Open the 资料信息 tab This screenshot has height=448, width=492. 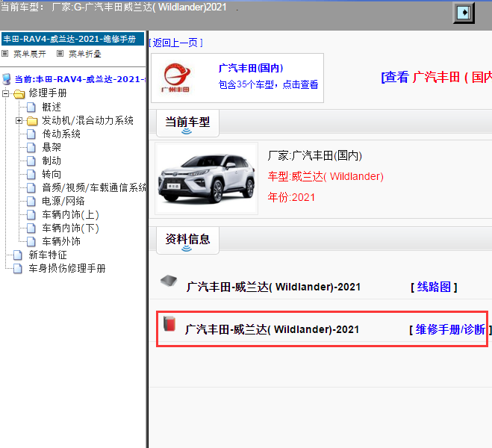[187, 240]
